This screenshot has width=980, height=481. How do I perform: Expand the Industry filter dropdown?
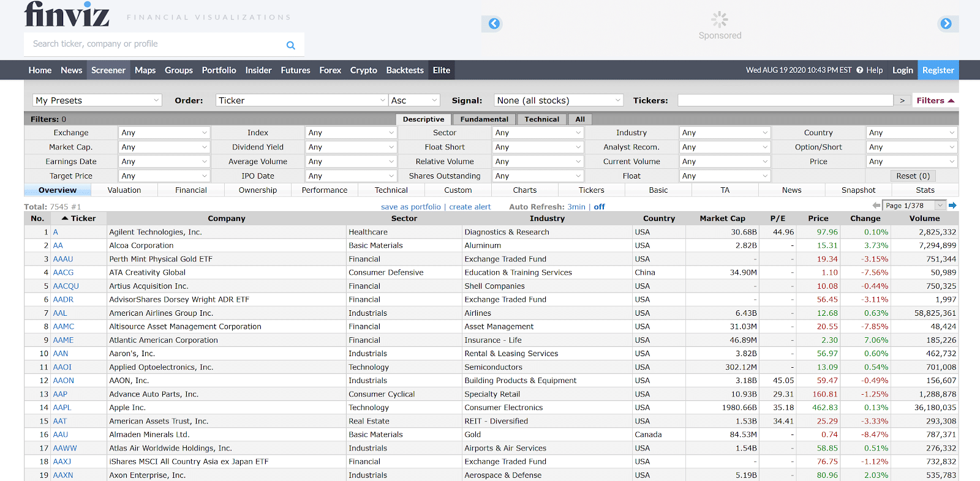(x=725, y=133)
